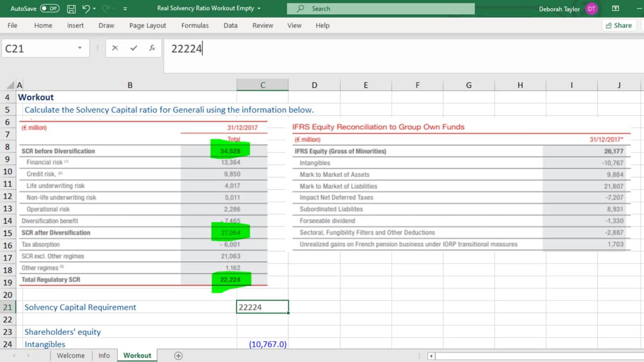Open the file name dropdown in title bar
644x362 pixels.
click(260, 9)
